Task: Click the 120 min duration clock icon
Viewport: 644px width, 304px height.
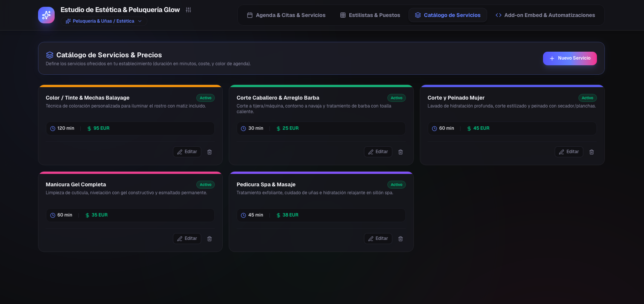Action: point(53,129)
